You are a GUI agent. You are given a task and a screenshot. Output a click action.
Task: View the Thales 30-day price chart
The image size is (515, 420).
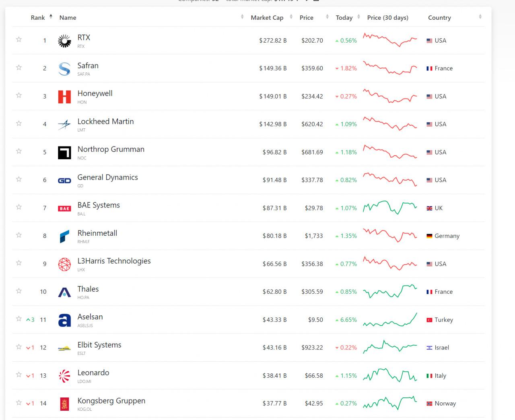[390, 291]
